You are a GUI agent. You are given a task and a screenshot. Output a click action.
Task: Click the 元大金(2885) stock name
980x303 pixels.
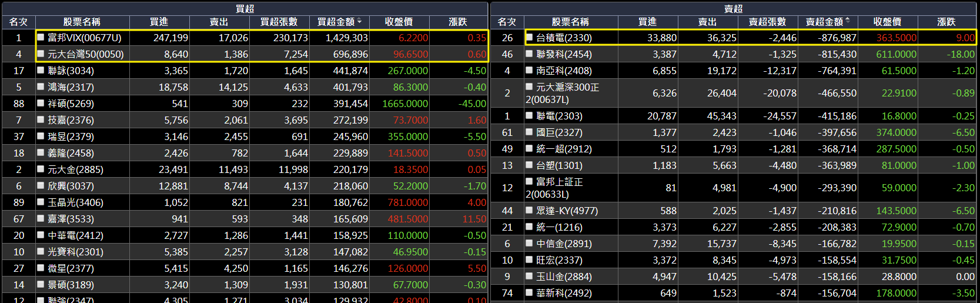click(75, 169)
